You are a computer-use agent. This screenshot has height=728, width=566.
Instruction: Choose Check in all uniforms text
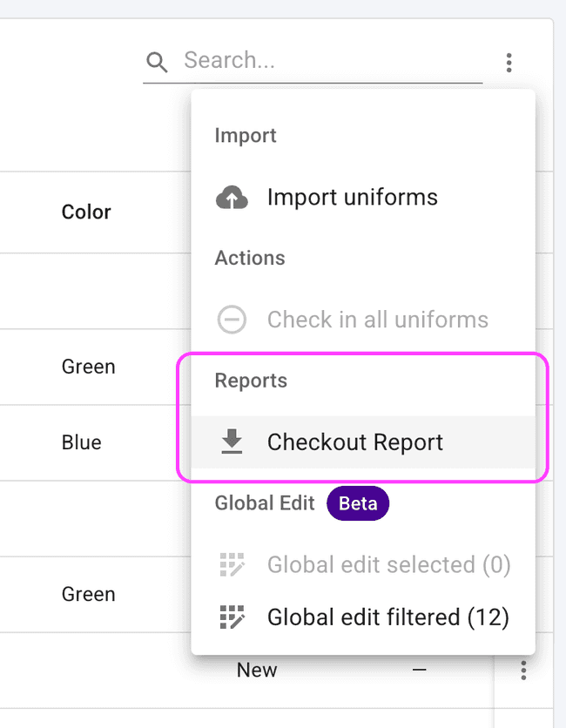click(377, 320)
